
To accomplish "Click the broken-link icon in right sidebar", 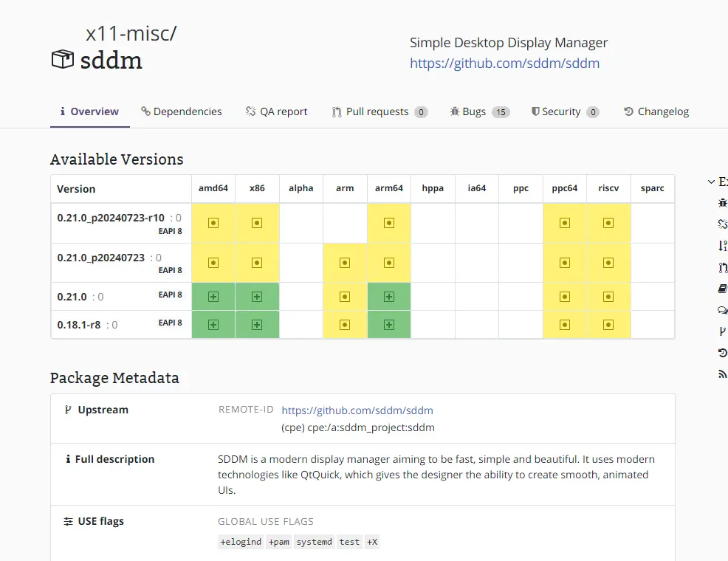I will coord(722,224).
